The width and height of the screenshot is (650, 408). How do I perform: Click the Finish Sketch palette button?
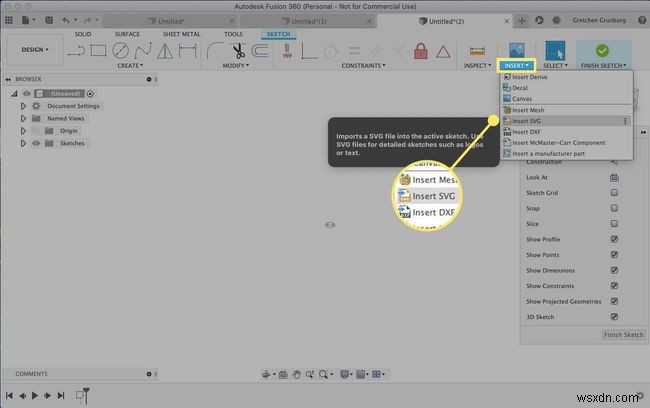(623, 335)
